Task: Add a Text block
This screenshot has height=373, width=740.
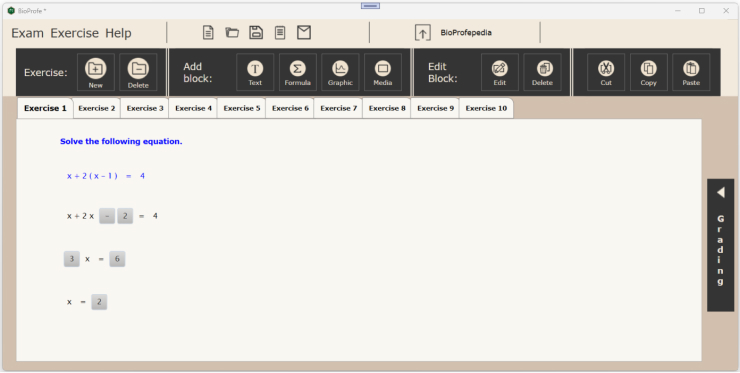Action: point(255,72)
